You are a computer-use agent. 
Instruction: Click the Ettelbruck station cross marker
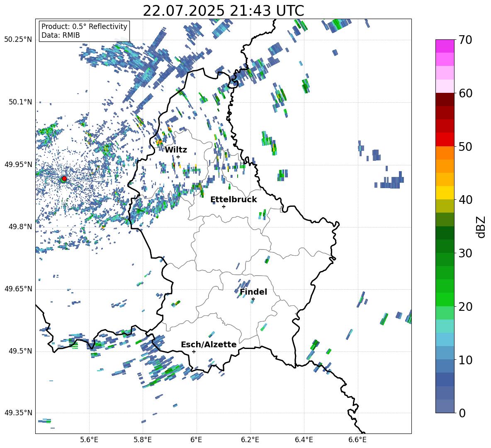click(x=224, y=206)
